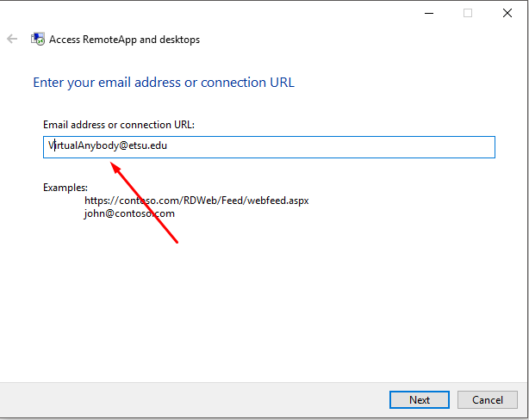Screen dimensions: 529x420
Task: Click the VirtualAnybody@etsu.edu text
Action: (108, 146)
